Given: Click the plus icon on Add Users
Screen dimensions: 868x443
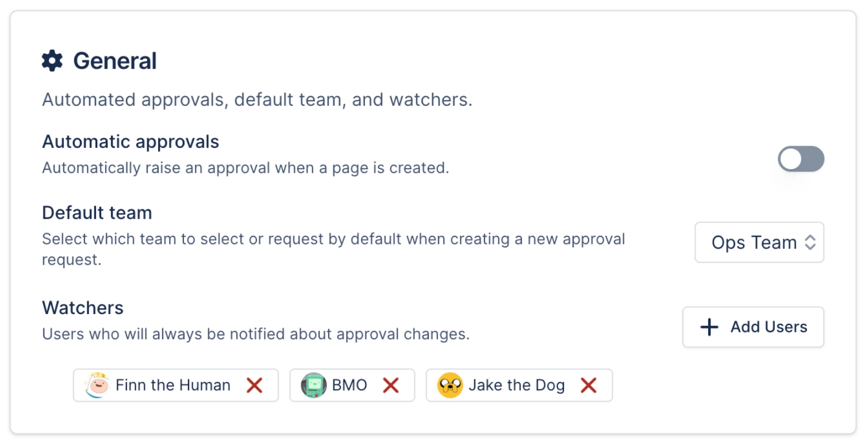Looking at the screenshot, I should [708, 327].
